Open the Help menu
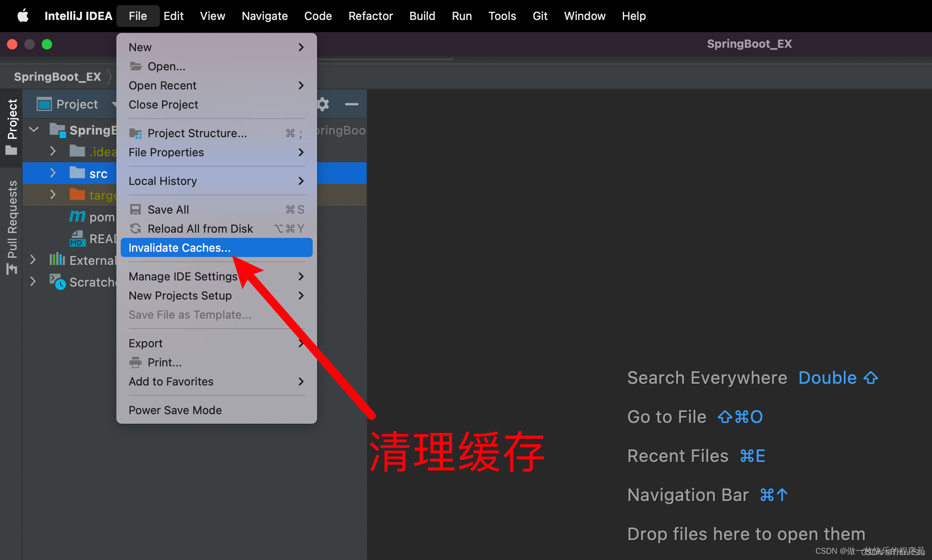Image resolution: width=932 pixels, height=560 pixels. point(634,16)
